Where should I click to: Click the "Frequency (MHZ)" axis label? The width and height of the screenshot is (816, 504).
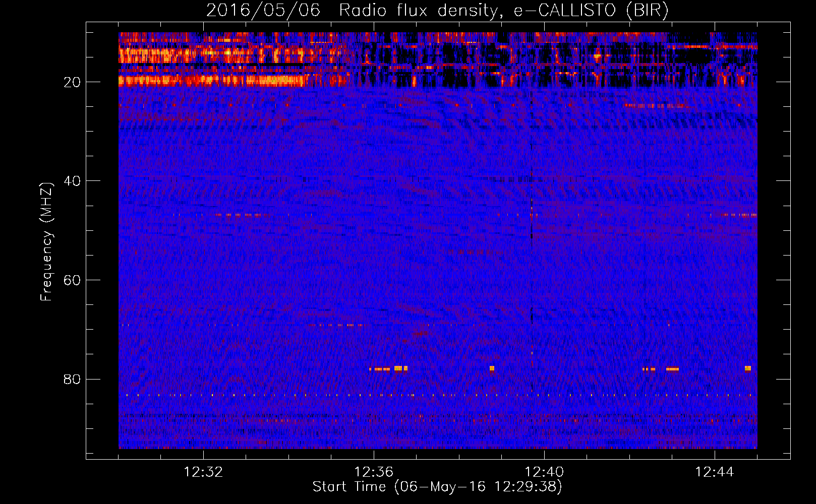(46, 242)
